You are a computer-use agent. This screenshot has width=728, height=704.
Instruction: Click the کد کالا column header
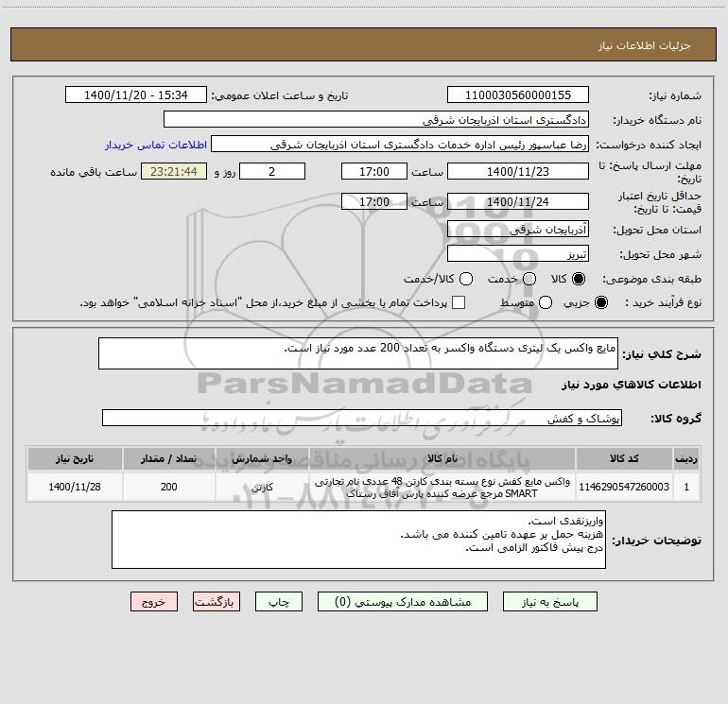[x=624, y=458]
